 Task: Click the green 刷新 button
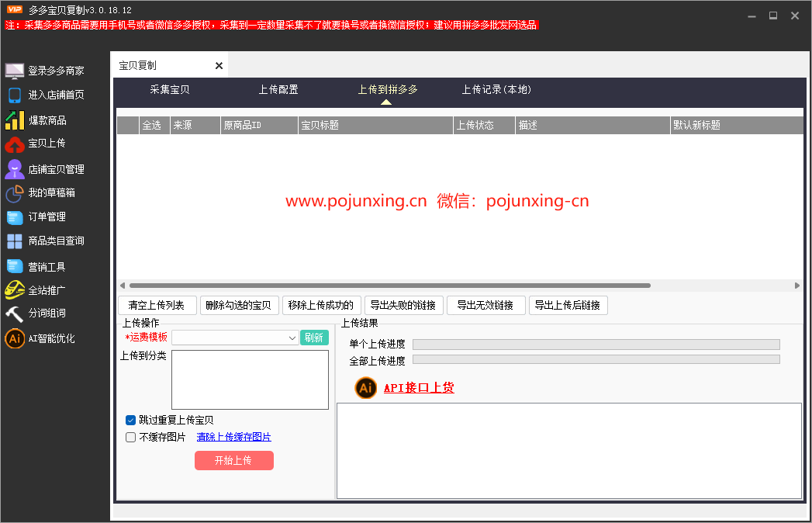314,338
